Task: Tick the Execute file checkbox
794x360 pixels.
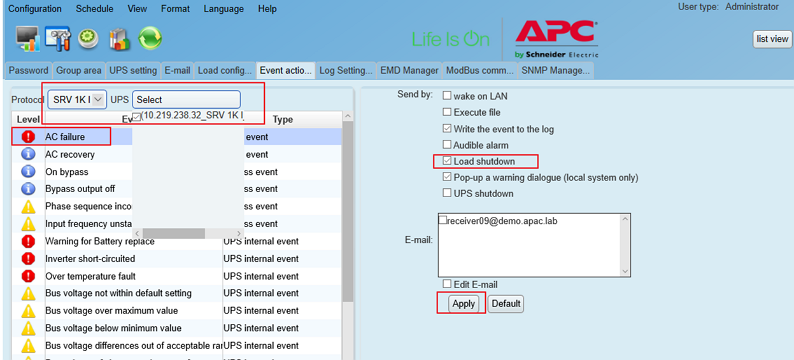Action: [x=447, y=112]
